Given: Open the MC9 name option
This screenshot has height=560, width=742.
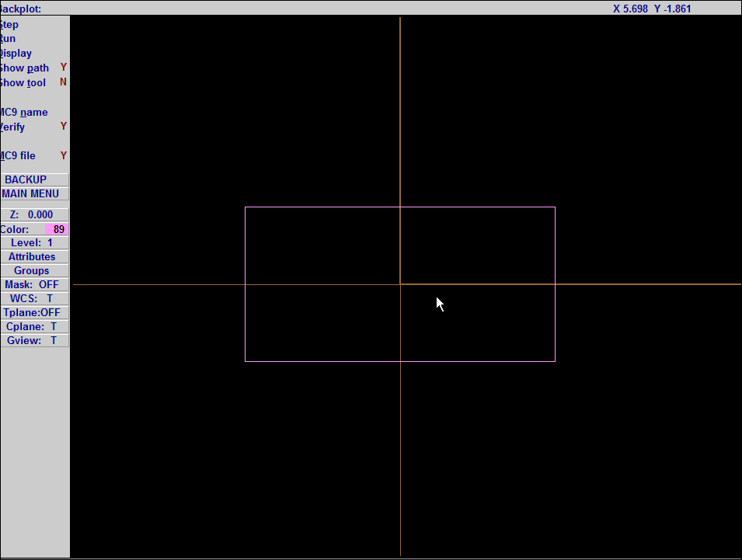Looking at the screenshot, I should coord(23,112).
